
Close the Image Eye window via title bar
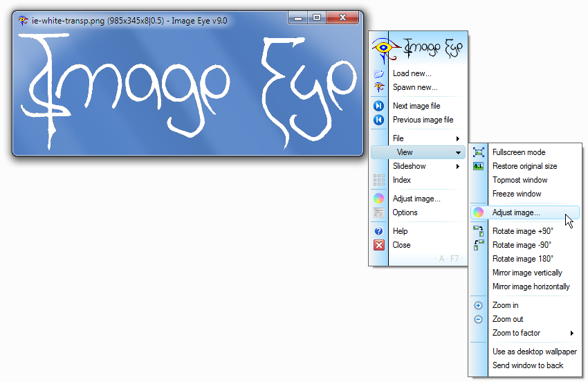tap(342, 17)
